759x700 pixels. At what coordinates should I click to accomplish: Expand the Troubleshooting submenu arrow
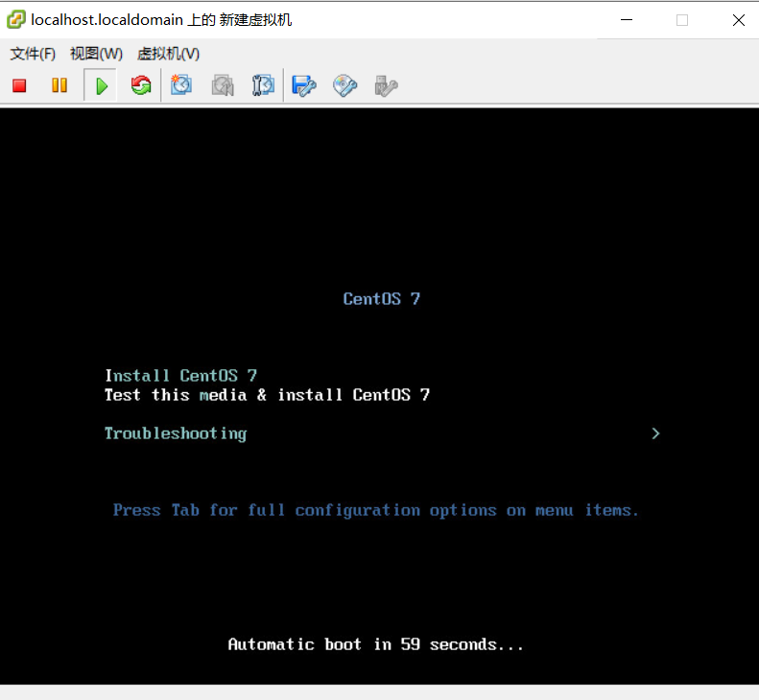pos(656,433)
